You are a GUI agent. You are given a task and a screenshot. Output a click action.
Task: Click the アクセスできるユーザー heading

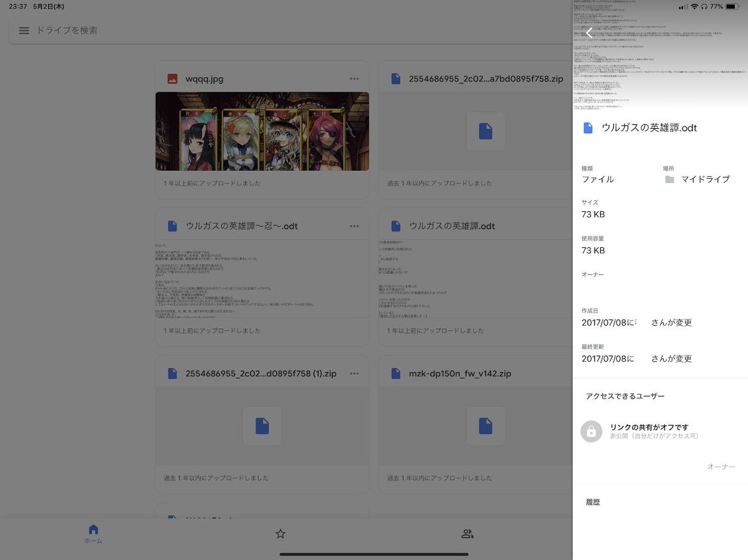pos(625,396)
